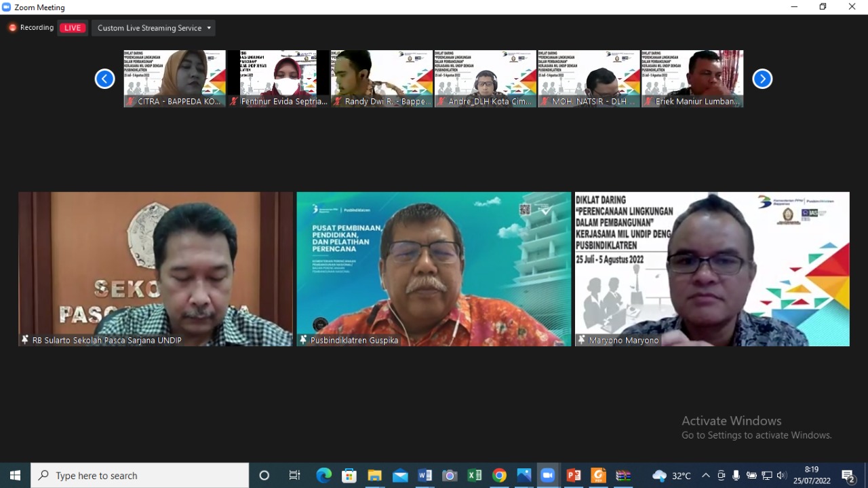Click the pin icon on Pusbindiklatren Guspika's video
868x488 pixels.
303,340
